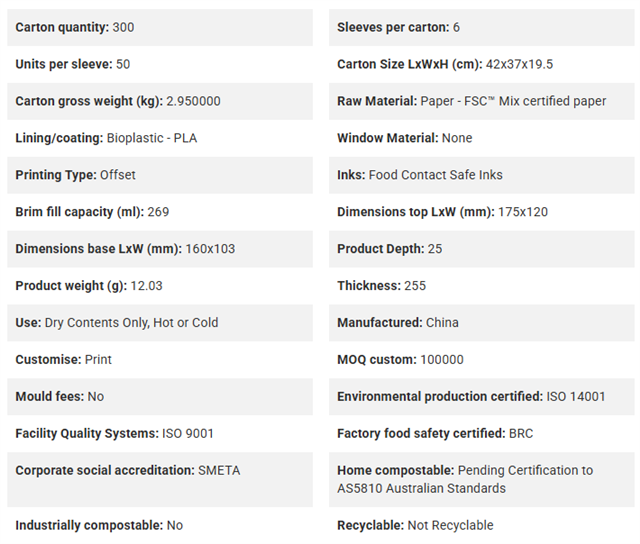Click the Carton quantity 300 row

pyautogui.click(x=160, y=27)
